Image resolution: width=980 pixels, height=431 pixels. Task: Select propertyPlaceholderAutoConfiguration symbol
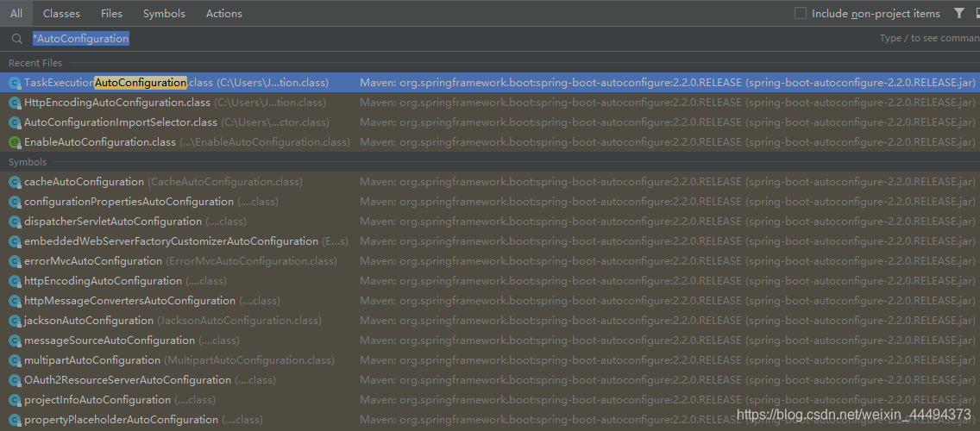(490, 420)
